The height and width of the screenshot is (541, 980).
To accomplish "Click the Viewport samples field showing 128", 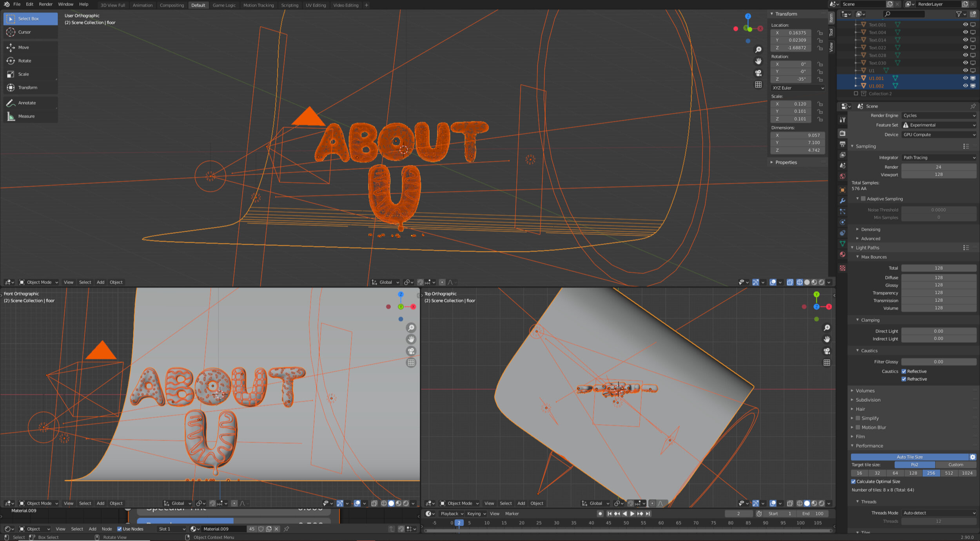I will (938, 175).
